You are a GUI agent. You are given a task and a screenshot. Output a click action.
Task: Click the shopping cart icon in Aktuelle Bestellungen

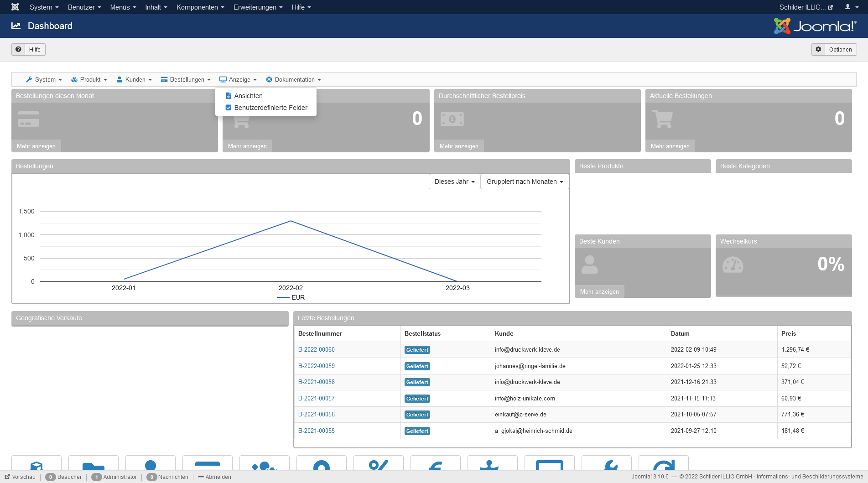coord(662,119)
